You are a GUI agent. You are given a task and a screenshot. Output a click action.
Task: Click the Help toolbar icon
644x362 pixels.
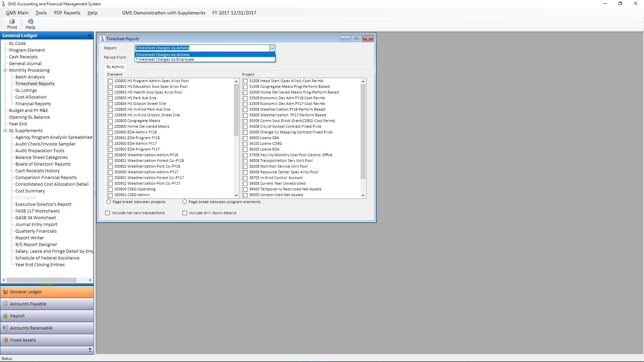pos(30,21)
